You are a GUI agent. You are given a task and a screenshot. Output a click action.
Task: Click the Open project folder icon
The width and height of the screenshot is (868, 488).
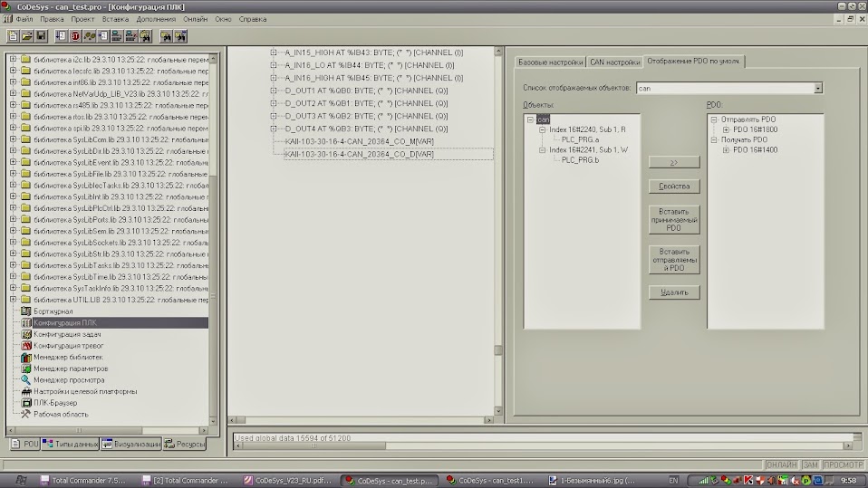click(x=26, y=36)
